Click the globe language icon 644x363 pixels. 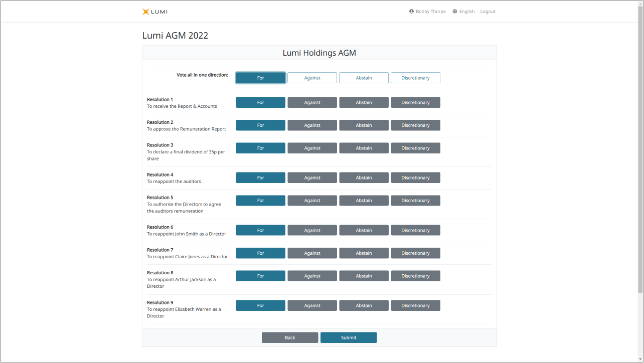(x=455, y=12)
